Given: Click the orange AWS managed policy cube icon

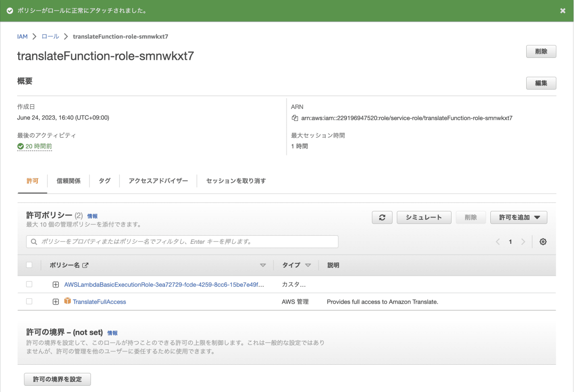Looking at the screenshot, I should pyautogui.click(x=67, y=301).
